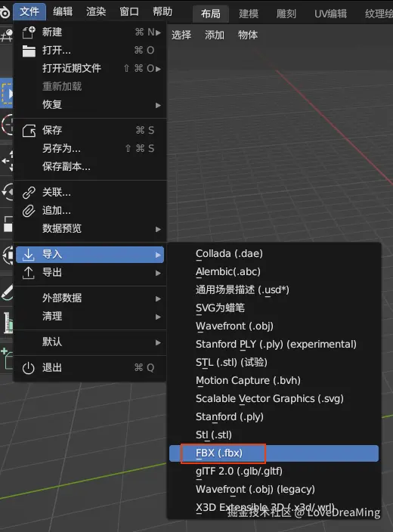Choose 清理 menu entry

click(90, 316)
